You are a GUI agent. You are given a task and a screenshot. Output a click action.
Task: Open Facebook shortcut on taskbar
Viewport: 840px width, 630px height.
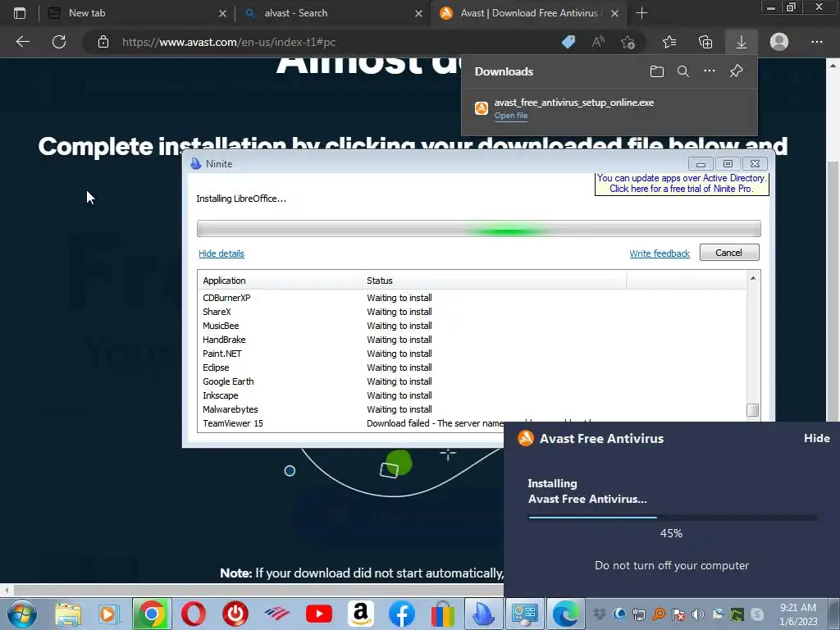pyautogui.click(x=402, y=614)
